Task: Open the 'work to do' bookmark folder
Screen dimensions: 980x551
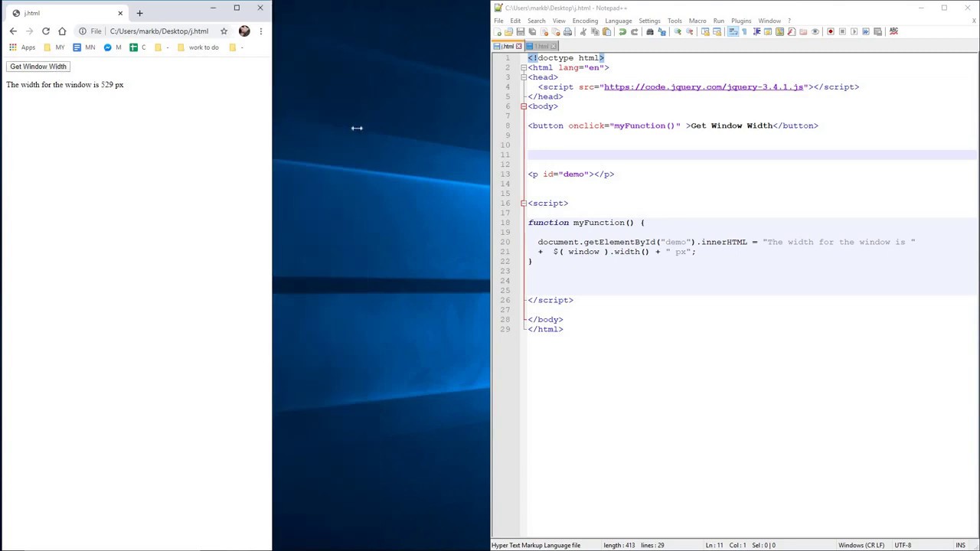Action: pyautogui.click(x=198, y=47)
